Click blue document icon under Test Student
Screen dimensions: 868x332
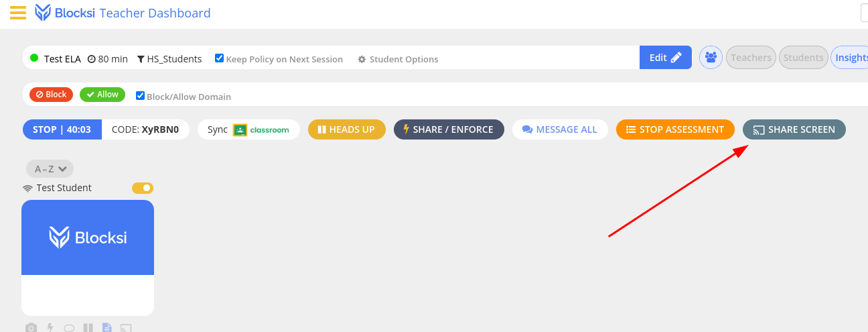click(106, 328)
